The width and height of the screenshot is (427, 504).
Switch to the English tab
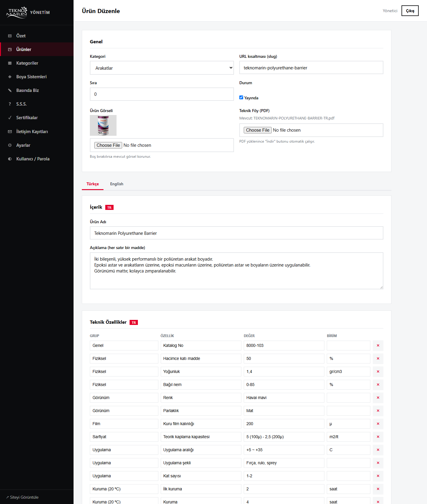pyautogui.click(x=117, y=184)
